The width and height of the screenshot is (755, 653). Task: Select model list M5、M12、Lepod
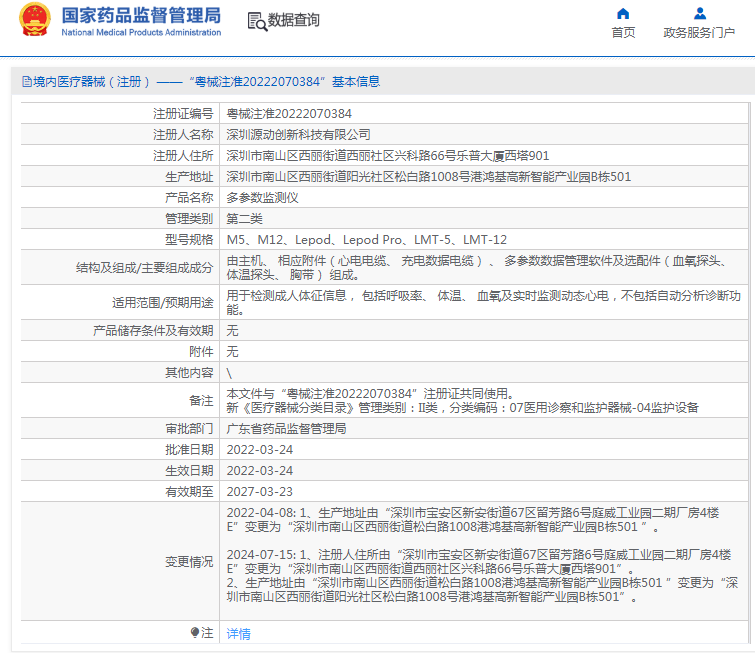click(x=366, y=240)
